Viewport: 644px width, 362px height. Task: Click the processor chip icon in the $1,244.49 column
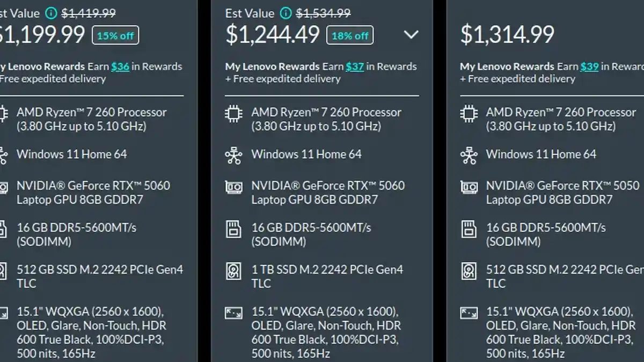233,113
